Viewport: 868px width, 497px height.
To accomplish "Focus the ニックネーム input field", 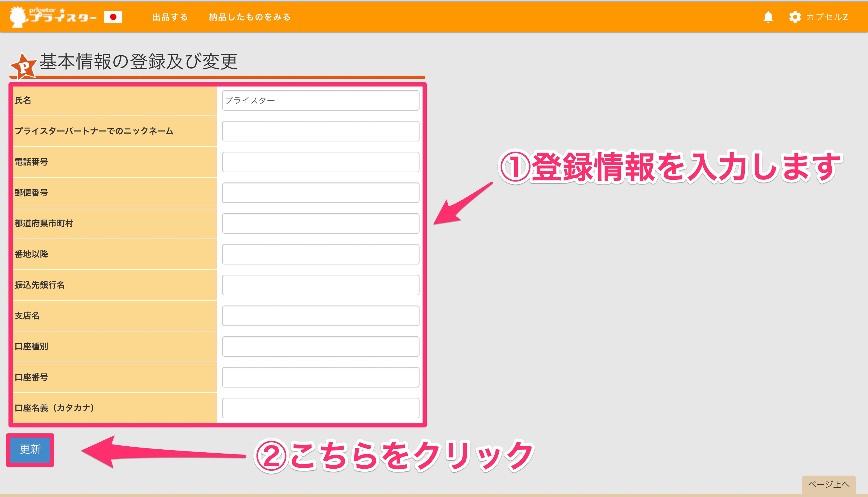I will tap(321, 131).
